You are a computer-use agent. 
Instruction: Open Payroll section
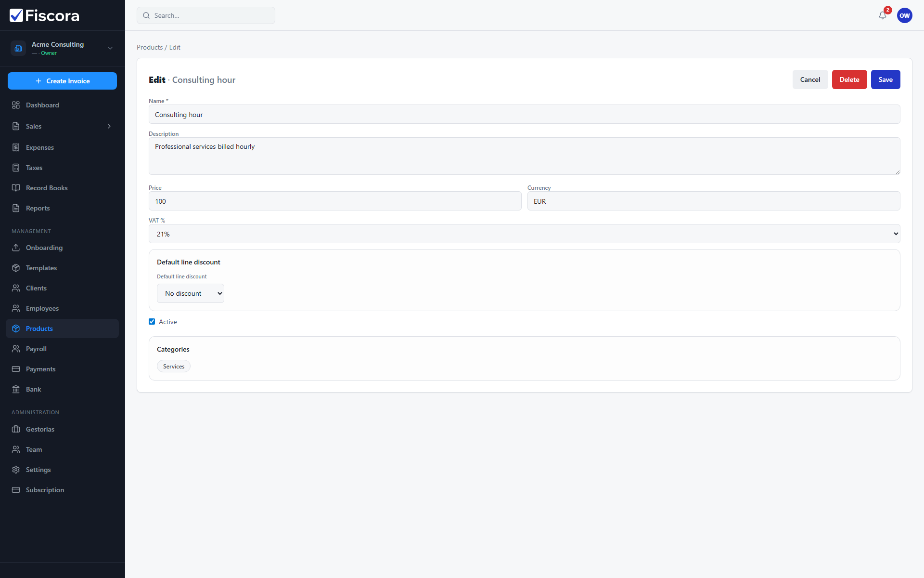(62, 349)
